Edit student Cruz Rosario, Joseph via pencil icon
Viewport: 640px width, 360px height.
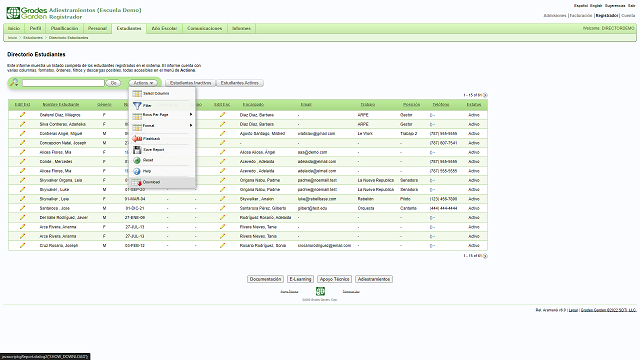[22, 245]
